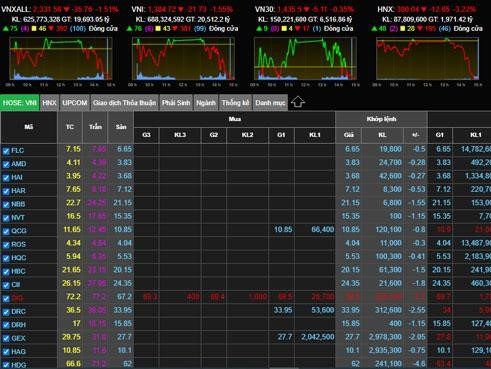Toggle the HAR row checkbox
491x369 pixels.
tap(6, 191)
